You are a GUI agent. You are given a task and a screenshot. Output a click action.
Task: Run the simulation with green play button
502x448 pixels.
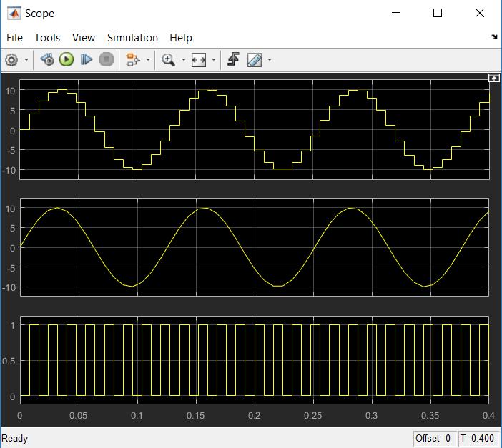click(x=67, y=59)
